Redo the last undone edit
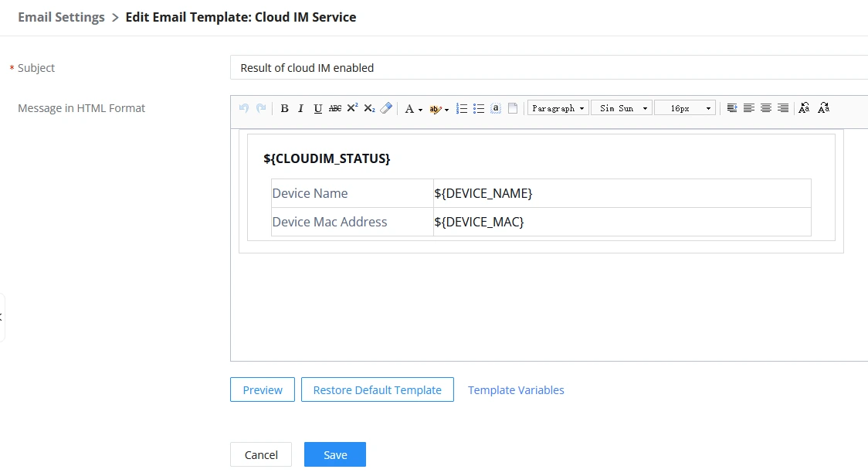 [x=261, y=108]
